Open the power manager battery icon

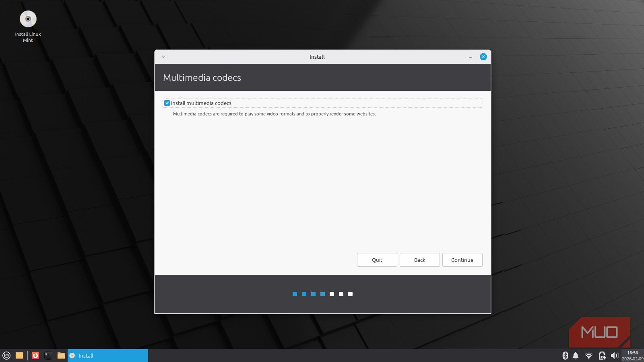click(602, 356)
